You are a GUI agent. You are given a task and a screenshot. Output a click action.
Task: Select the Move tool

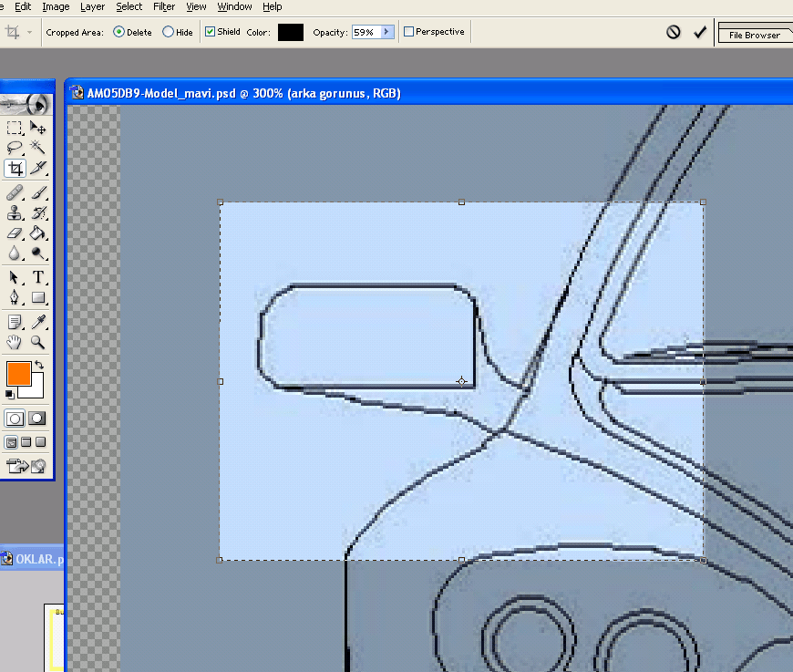click(38, 128)
